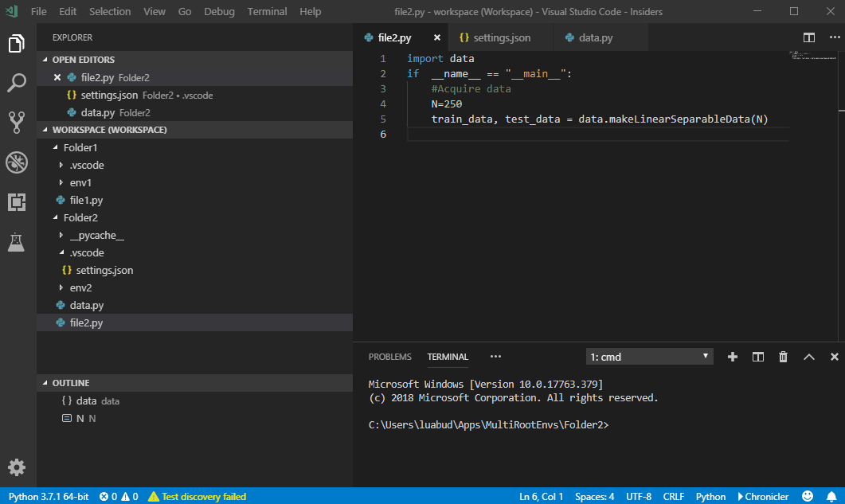Open the VS Code logo menu
The height and width of the screenshot is (504, 845).
[x=12, y=11]
